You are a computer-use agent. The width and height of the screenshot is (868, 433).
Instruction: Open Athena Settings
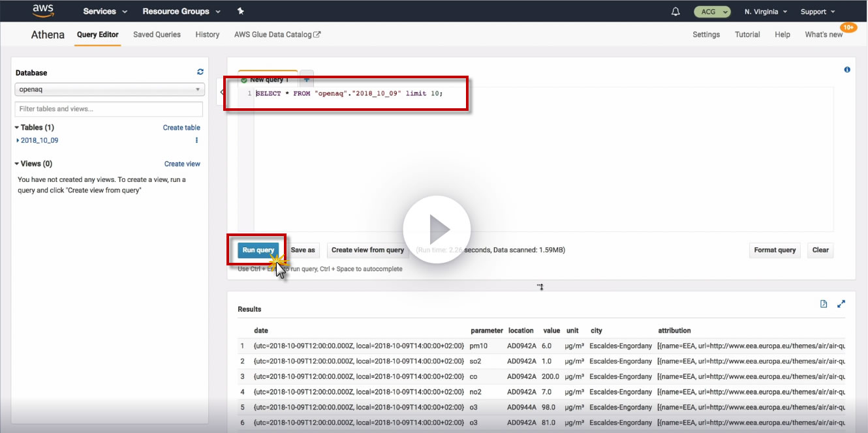pyautogui.click(x=706, y=35)
